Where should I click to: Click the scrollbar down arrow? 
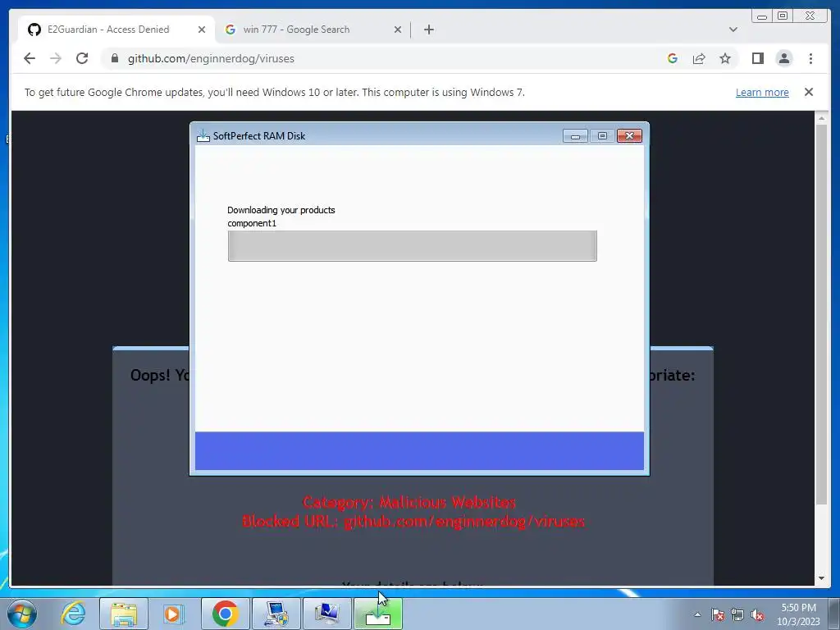821,578
